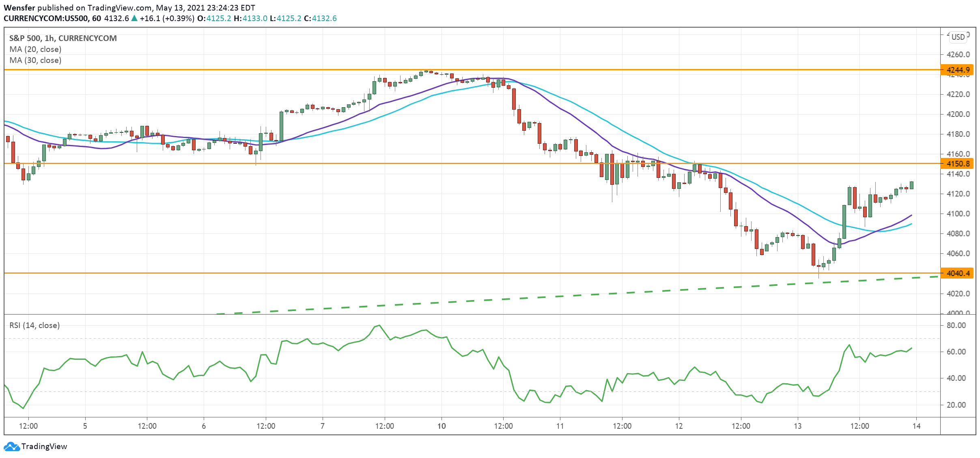980x458 pixels.
Task: Click the TradingView cloud logo icon
Action: [11, 446]
